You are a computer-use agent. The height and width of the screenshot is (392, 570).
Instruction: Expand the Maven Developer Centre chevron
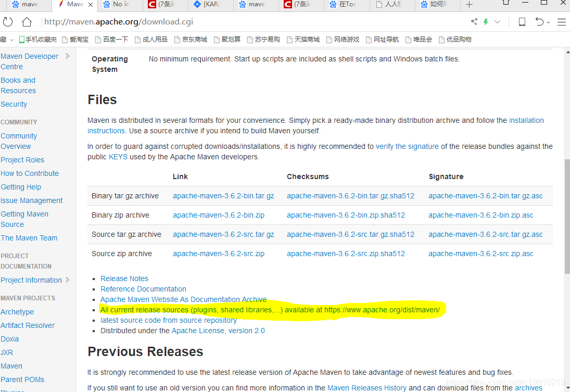click(67, 56)
